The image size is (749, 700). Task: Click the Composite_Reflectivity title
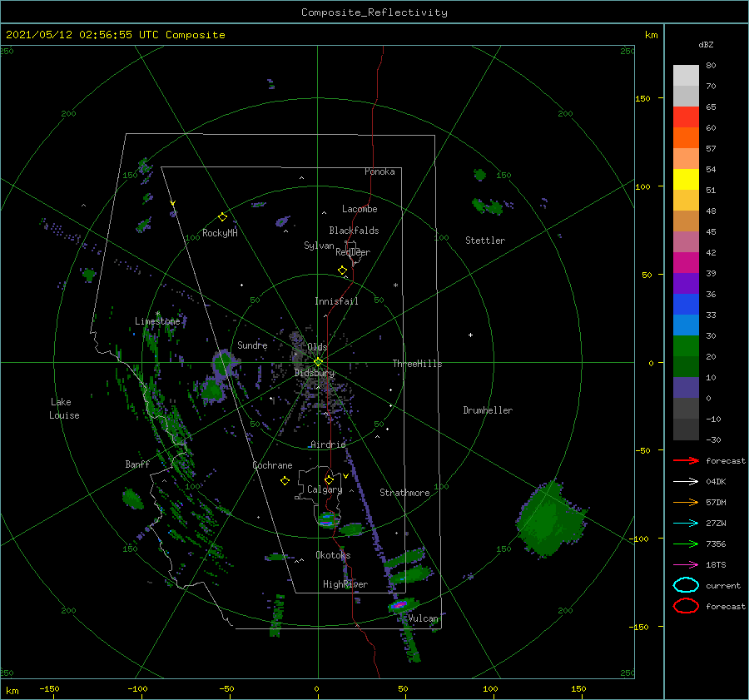point(374,12)
